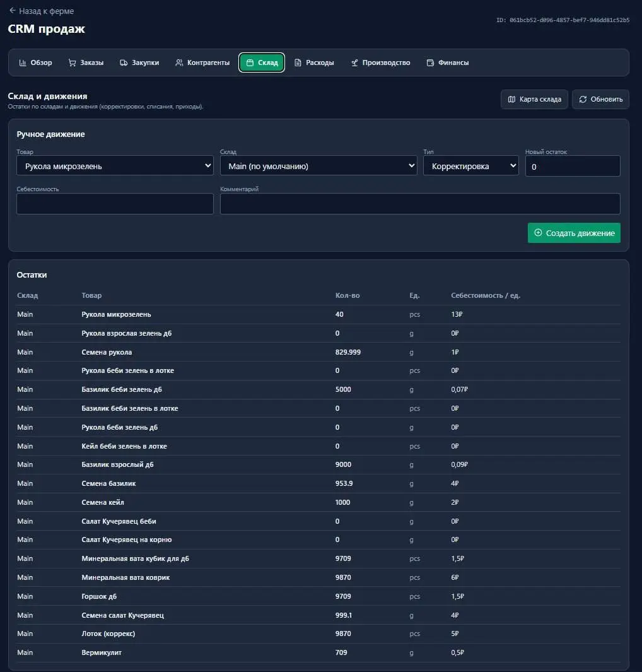Click the 'Себестоимость / ед.' column header
Viewport: 642px width, 672px height.
click(485, 295)
